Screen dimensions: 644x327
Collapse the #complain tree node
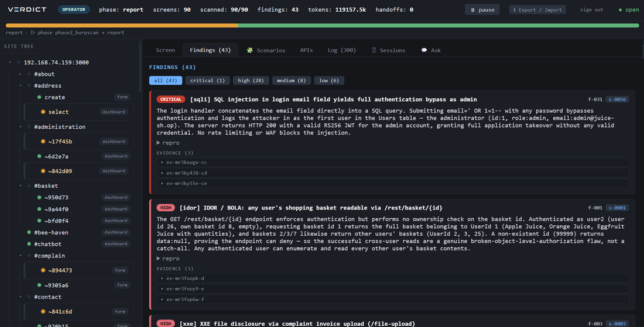coord(20,256)
